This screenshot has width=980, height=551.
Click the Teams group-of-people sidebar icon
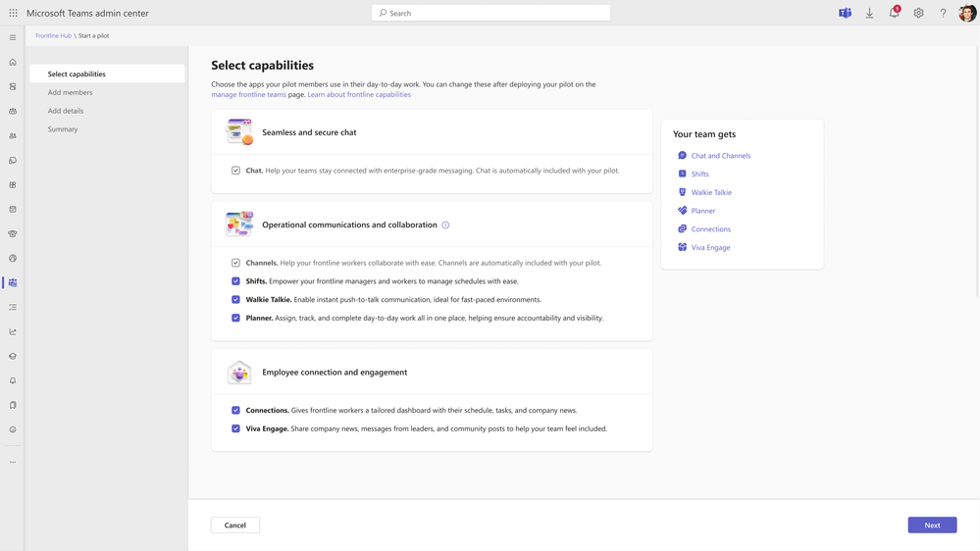click(x=13, y=111)
